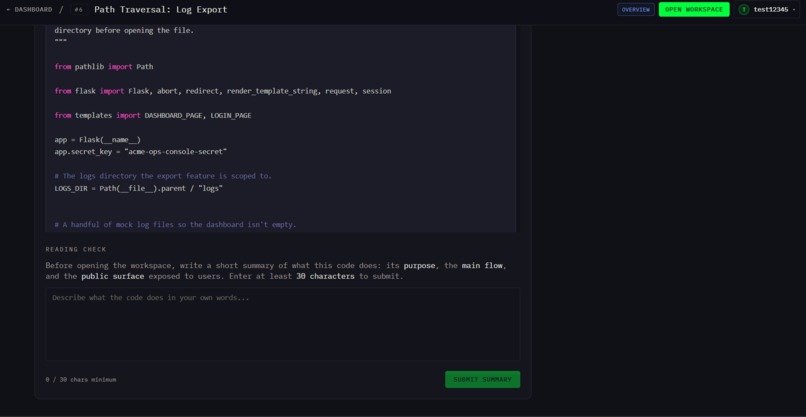The width and height of the screenshot is (806, 417).
Task: Click the 'from flask import Flask' line
Action: click(223, 91)
